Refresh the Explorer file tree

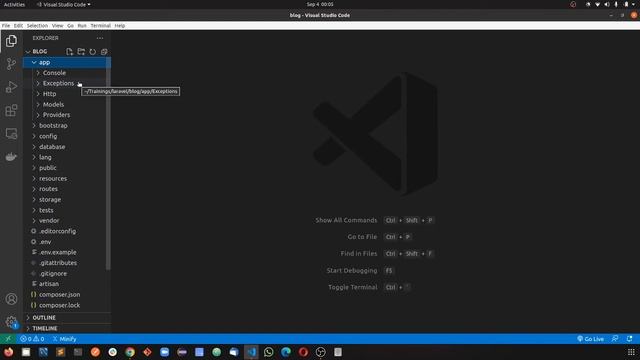(93, 51)
